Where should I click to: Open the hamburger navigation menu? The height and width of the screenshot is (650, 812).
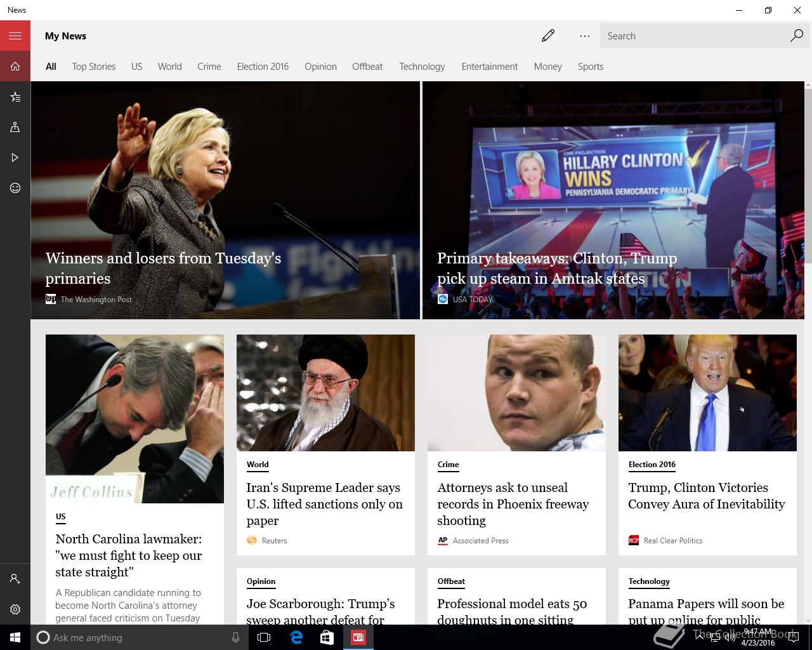[15, 36]
